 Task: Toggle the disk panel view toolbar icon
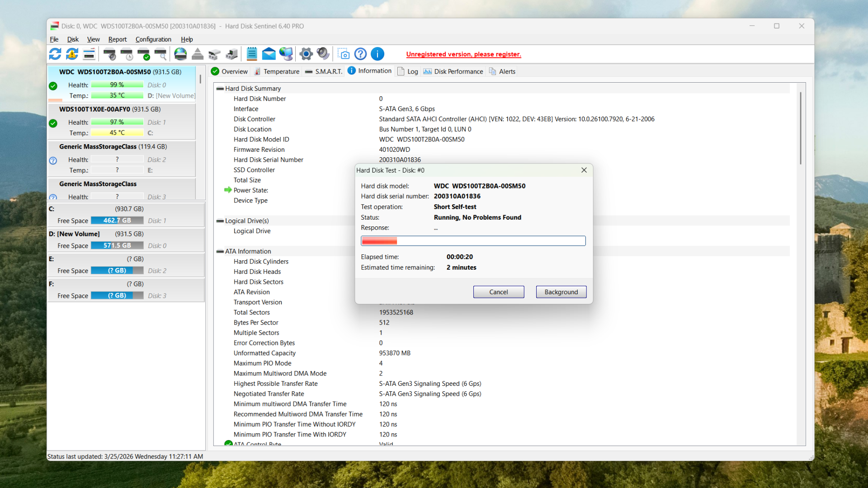[x=89, y=54]
